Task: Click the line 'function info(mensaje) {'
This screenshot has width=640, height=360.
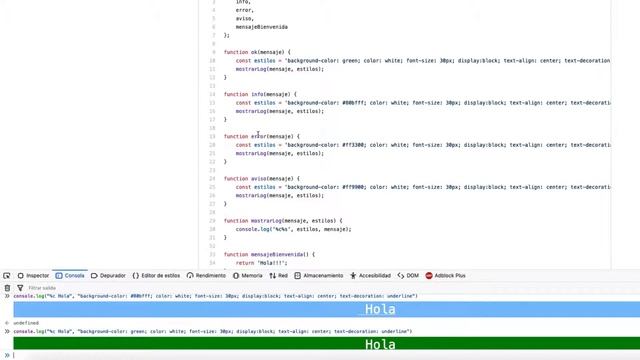Action: pyautogui.click(x=260, y=94)
